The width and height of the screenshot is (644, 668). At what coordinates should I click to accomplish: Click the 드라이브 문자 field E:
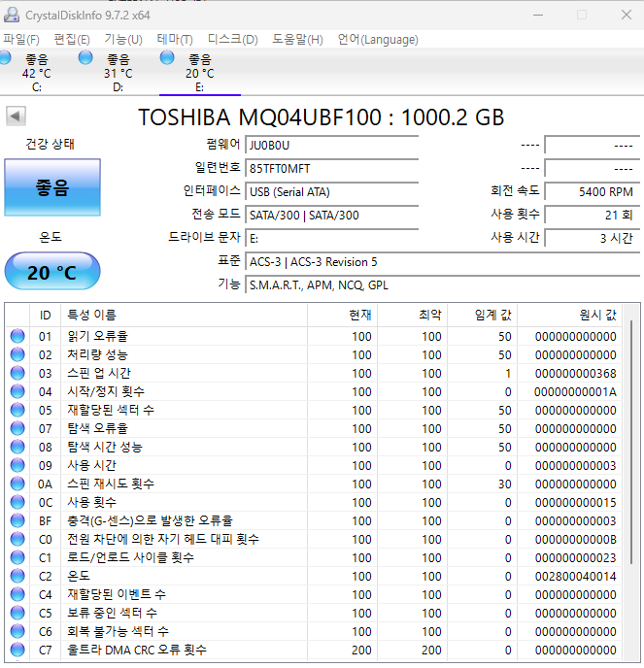[x=332, y=239]
